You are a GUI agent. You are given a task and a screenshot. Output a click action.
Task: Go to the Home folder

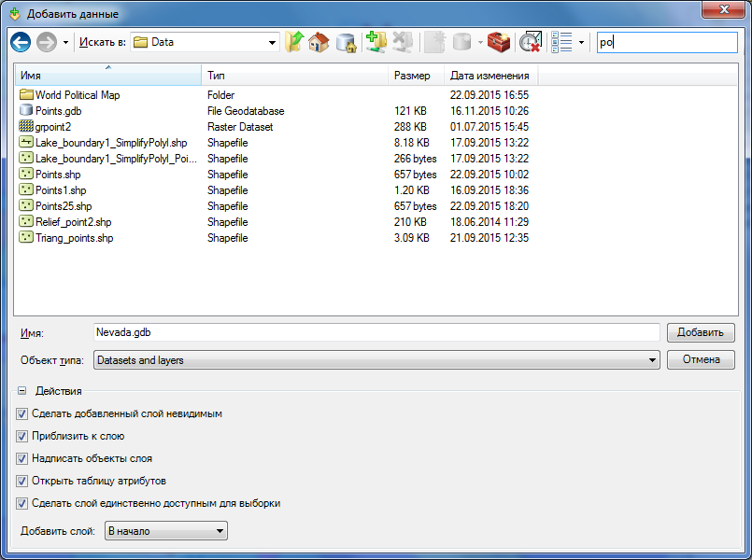(x=319, y=42)
